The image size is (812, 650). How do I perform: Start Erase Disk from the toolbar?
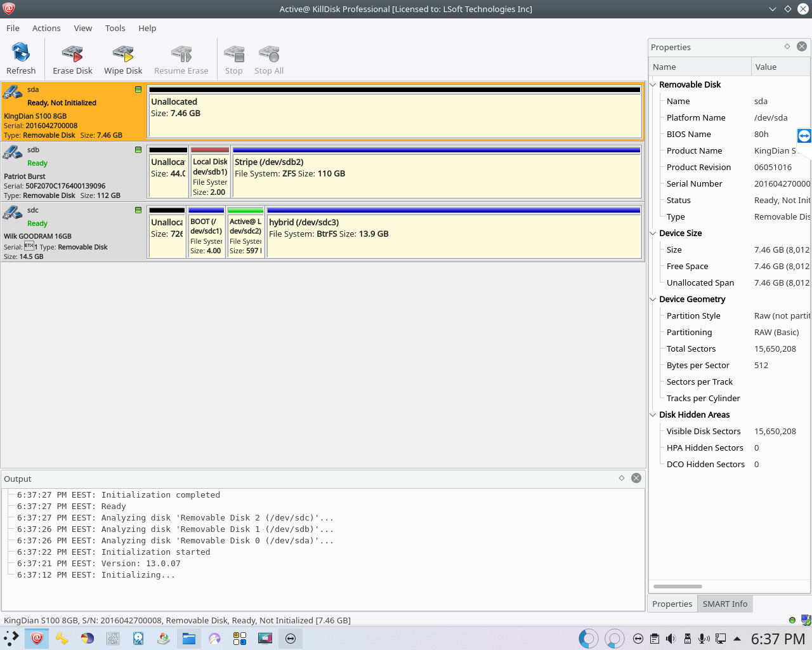72,58
